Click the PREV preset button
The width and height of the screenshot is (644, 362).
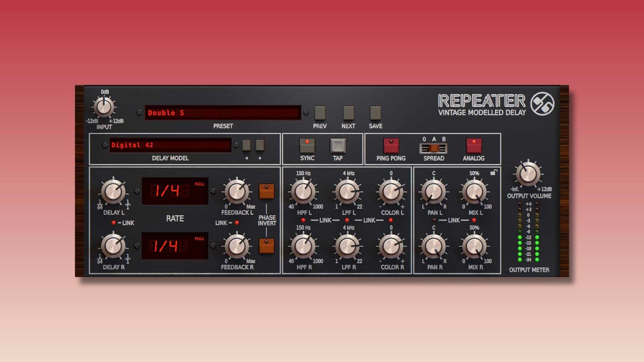coord(320,113)
